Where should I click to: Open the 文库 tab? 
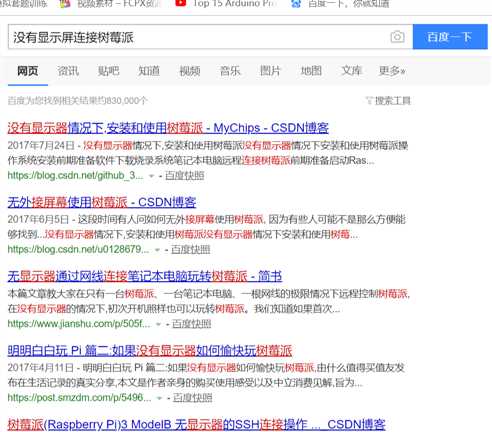(351, 71)
